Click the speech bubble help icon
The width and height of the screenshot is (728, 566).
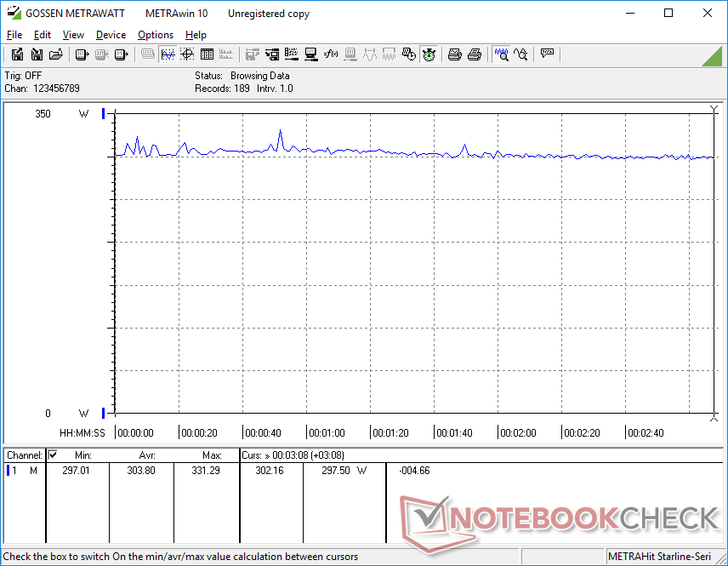(x=547, y=54)
